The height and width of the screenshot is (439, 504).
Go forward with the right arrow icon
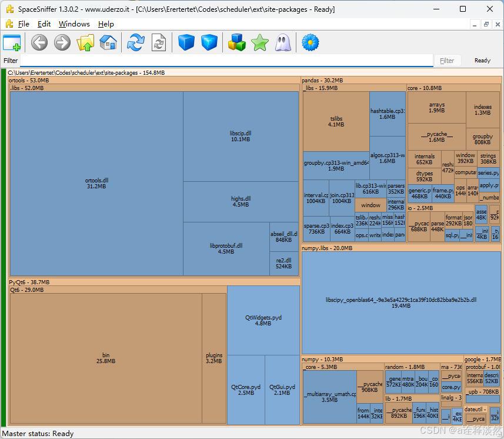click(62, 42)
